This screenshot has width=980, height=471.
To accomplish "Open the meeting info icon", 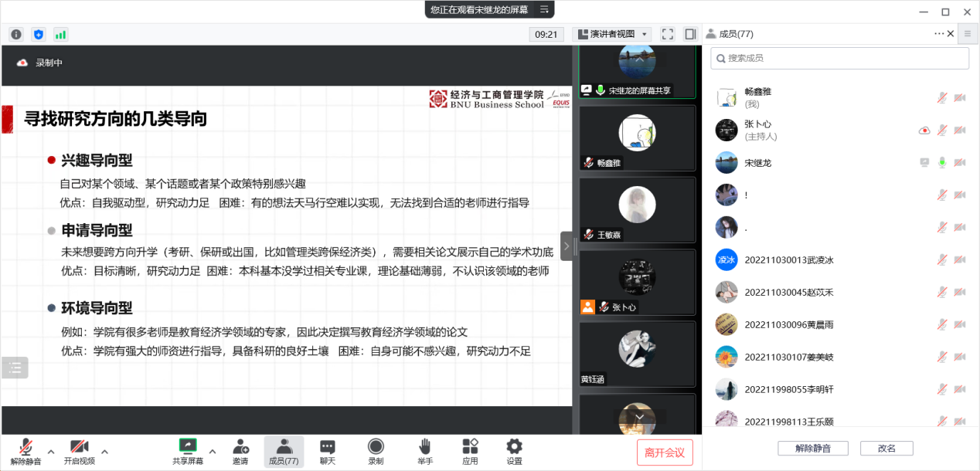I will (16, 34).
